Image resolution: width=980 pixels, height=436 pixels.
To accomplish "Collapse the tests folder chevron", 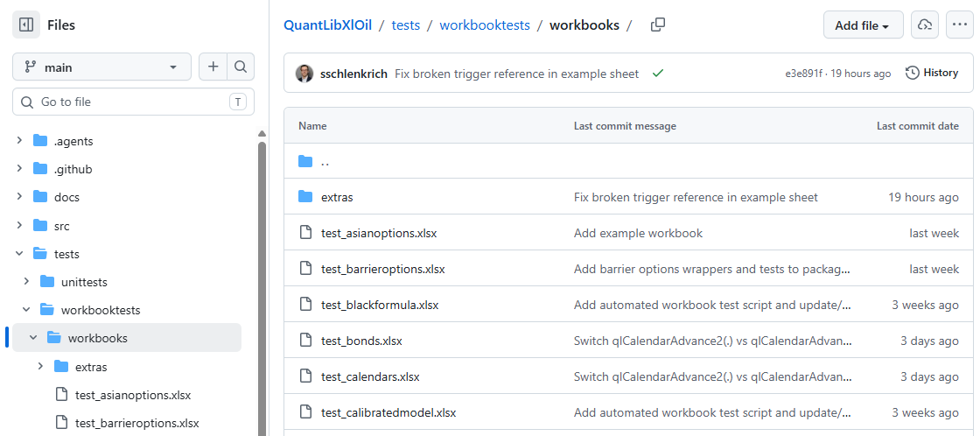I will pos(19,254).
